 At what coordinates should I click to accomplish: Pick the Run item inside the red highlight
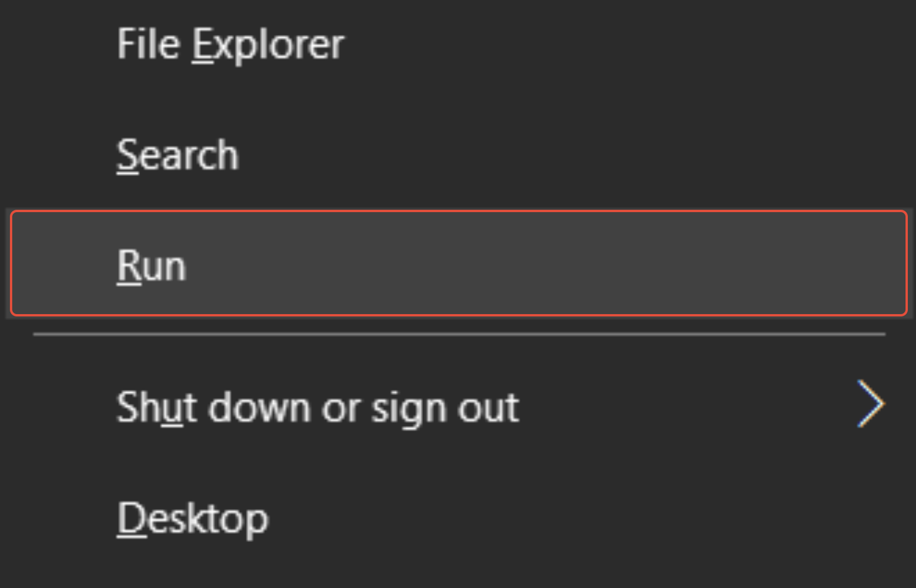click(152, 264)
